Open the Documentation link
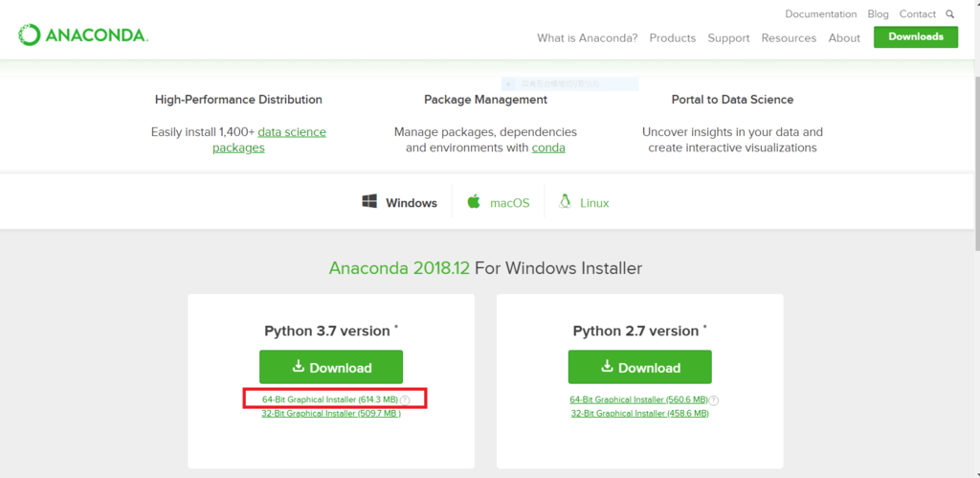The height and width of the screenshot is (478, 980). [820, 14]
